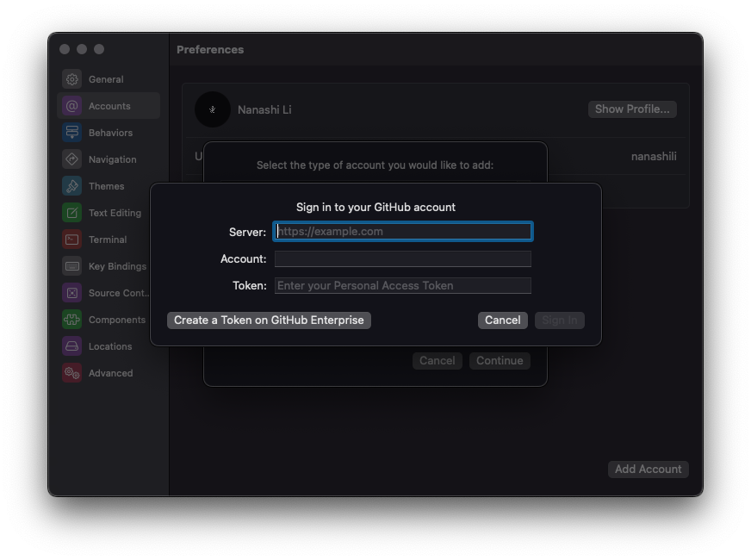Cancel the GitHub sign-in dialog

[x=502, y=319]
